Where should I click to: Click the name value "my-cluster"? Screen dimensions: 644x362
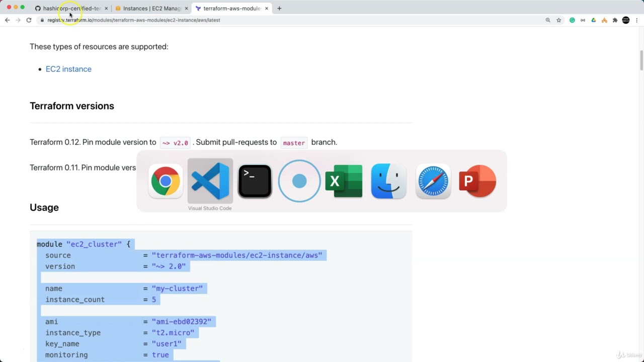point(177,288)
